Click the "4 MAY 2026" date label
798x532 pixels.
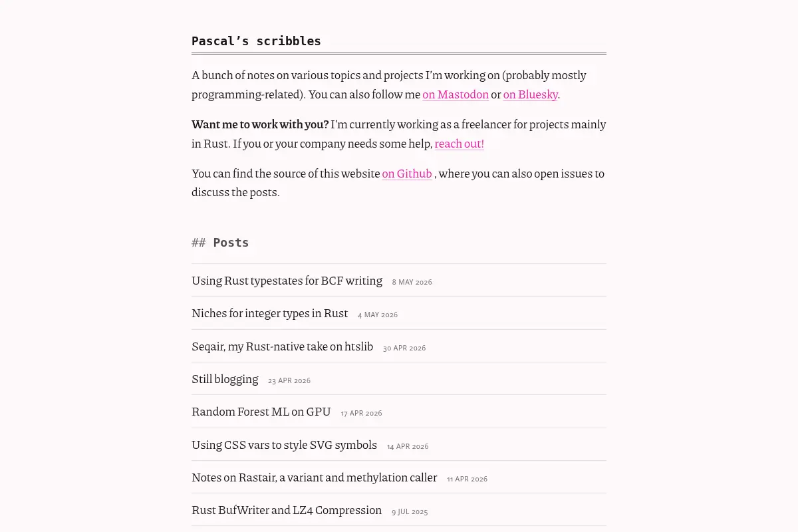pos(378,315)
